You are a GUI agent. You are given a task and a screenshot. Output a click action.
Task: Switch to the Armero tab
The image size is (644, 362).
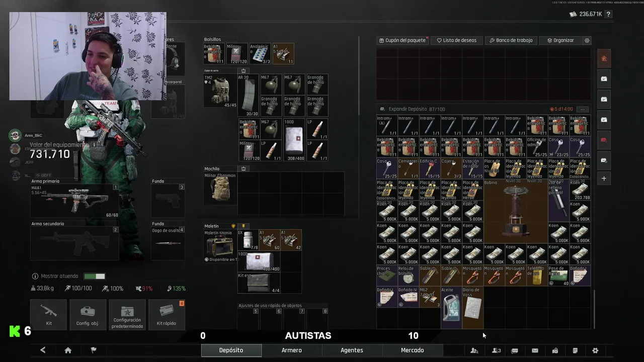point(292,350)
